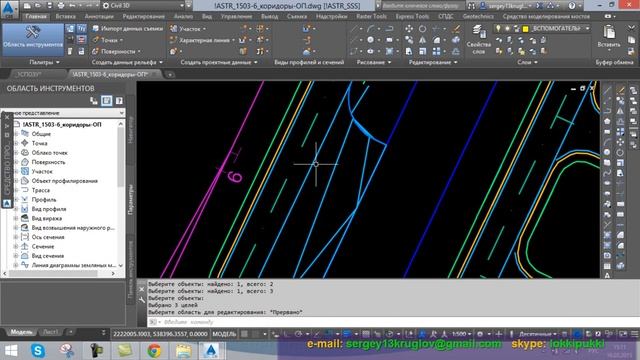
Task: Select Облако точек in the toolspace tree
Action: click(x=49, y=153)
